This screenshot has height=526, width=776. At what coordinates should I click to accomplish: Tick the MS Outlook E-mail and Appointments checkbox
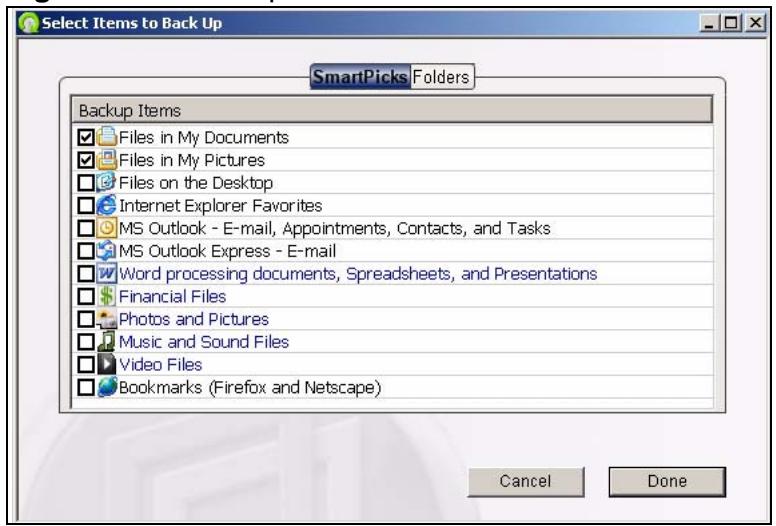pos(86,228)
